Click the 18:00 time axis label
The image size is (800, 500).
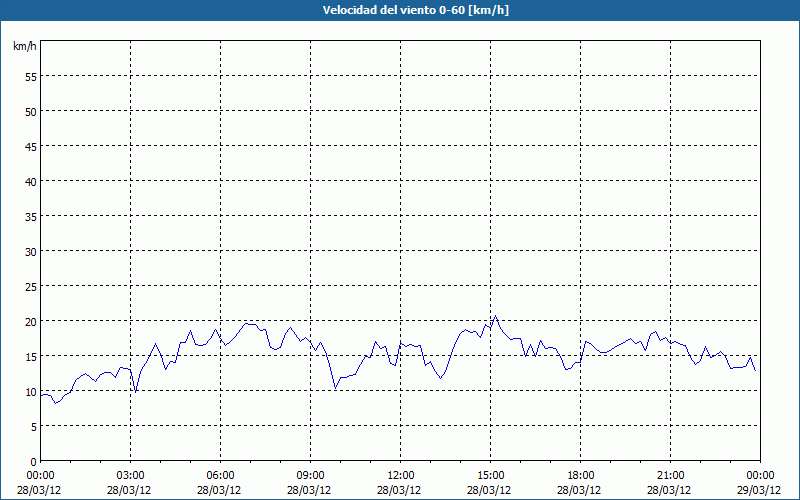point(581,476)
